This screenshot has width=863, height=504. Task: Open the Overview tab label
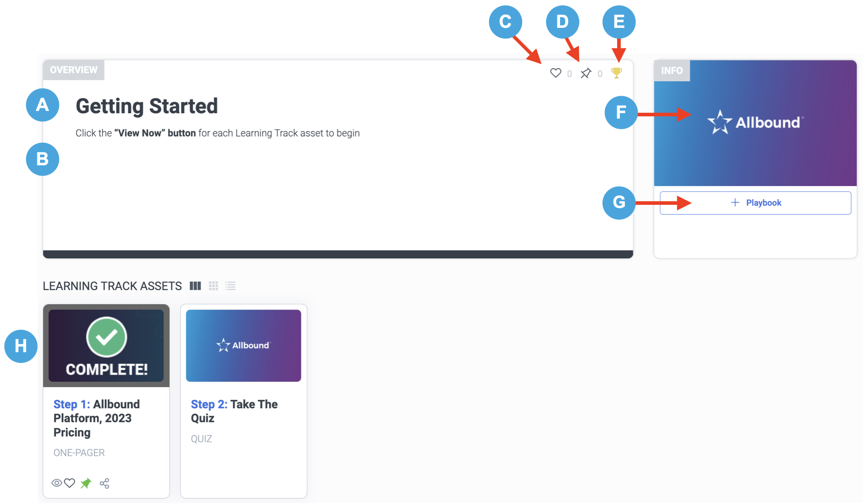74,70
